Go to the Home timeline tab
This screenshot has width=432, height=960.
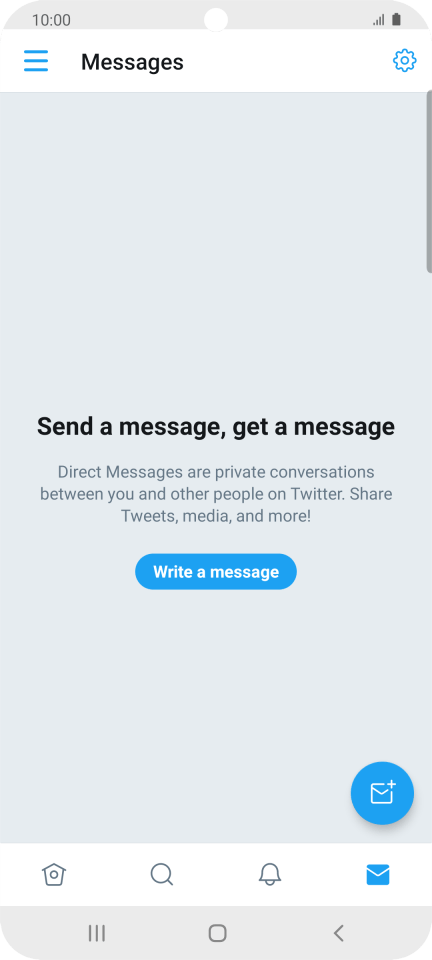coord(54,874)
